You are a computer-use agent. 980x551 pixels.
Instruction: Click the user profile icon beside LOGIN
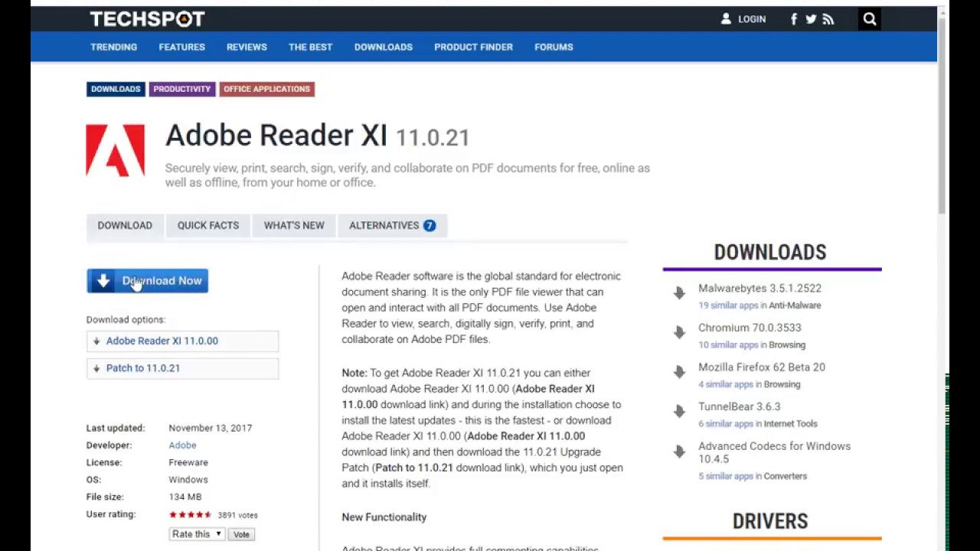point(726,19)
